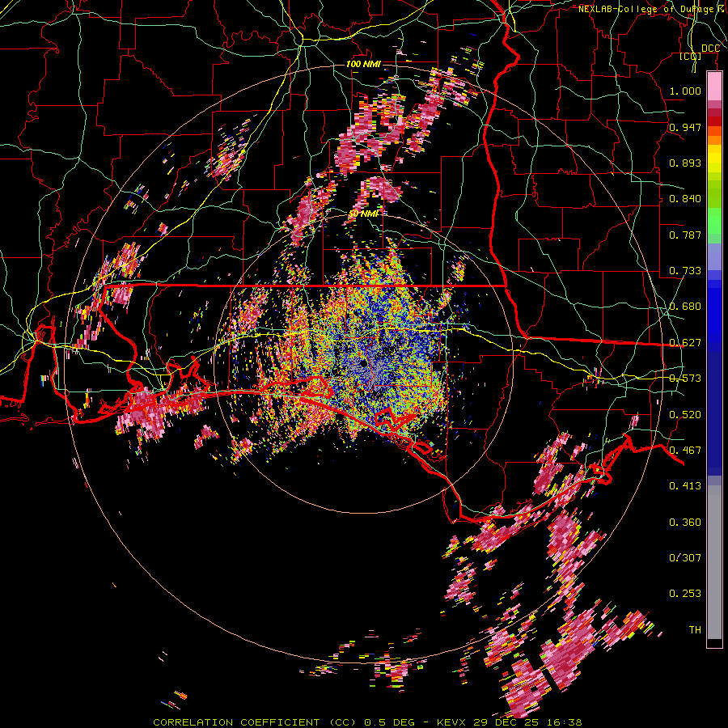Select the 0.680 legend value
728x728 pixels.
tap(685, 307)
